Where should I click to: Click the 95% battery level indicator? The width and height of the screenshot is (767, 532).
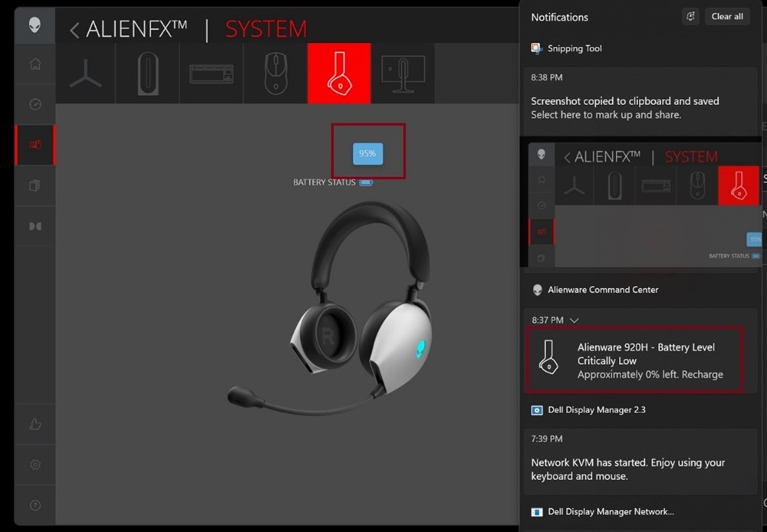tap(367, 153)
